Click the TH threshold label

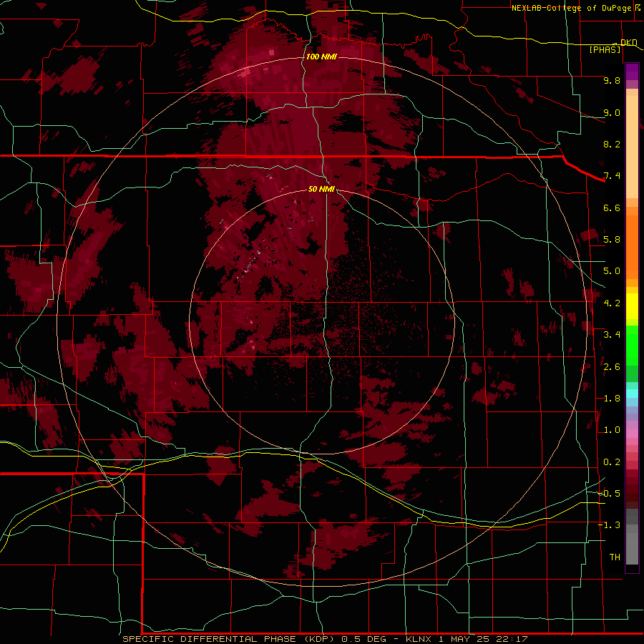[615, 557]
